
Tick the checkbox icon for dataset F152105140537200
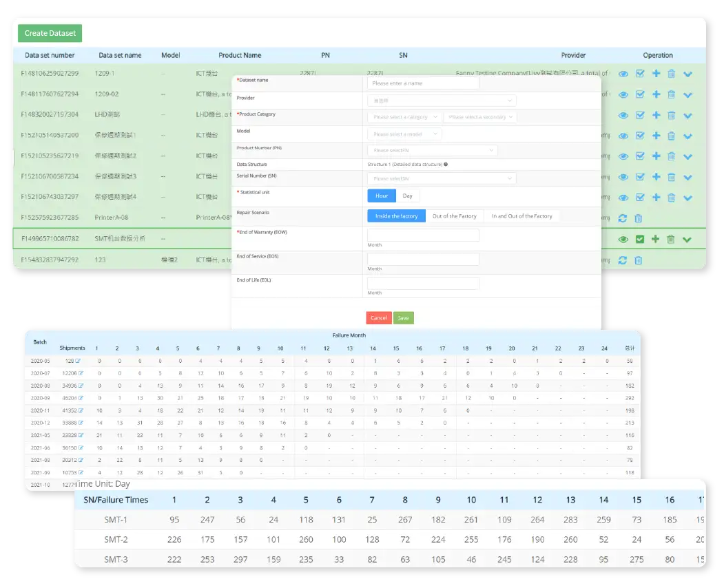pos(639,136)
